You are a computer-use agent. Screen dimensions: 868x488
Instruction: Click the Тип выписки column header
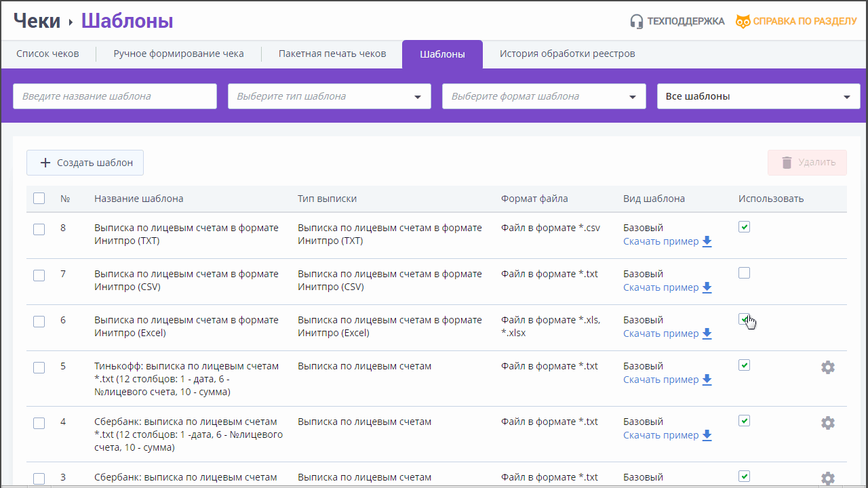327,199
